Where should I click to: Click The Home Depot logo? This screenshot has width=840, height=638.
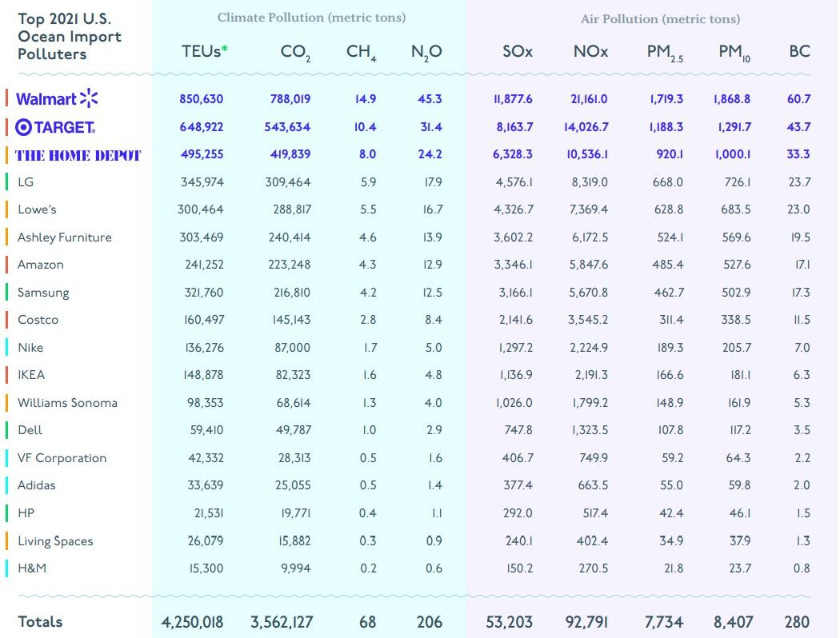(x=78, y=155)
